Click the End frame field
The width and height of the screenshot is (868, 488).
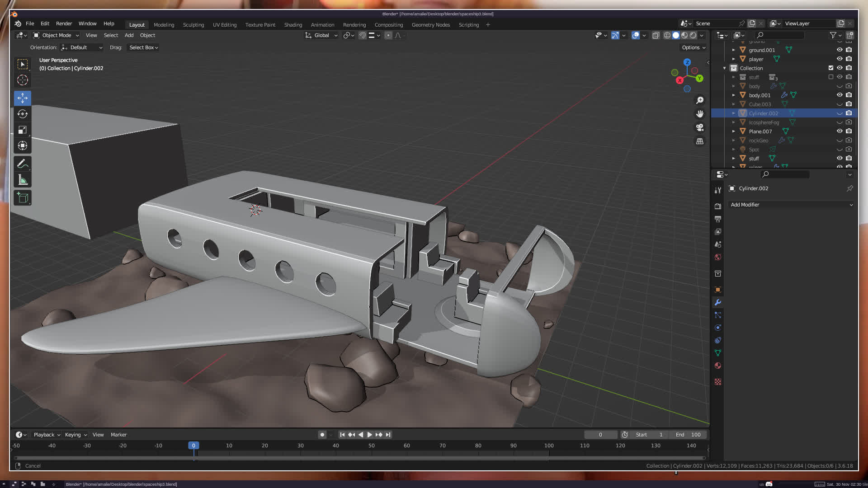point(688,435)
